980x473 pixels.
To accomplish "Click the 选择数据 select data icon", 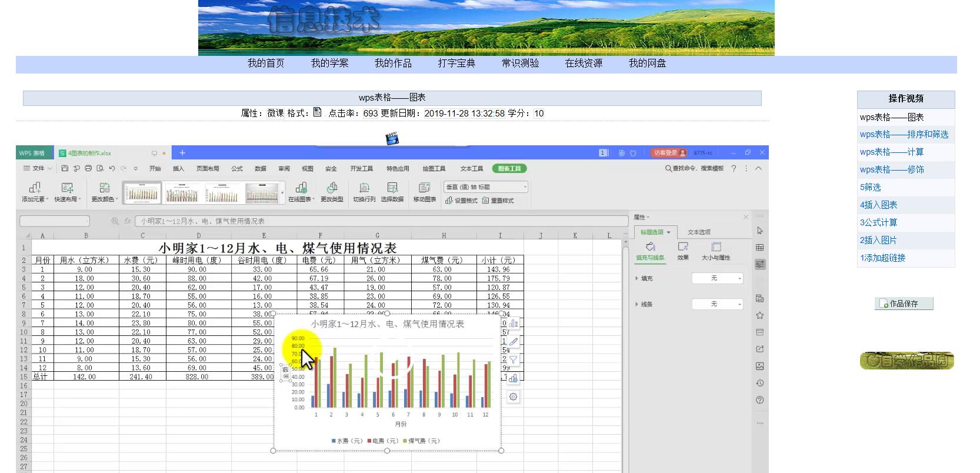I will point(392,188).
